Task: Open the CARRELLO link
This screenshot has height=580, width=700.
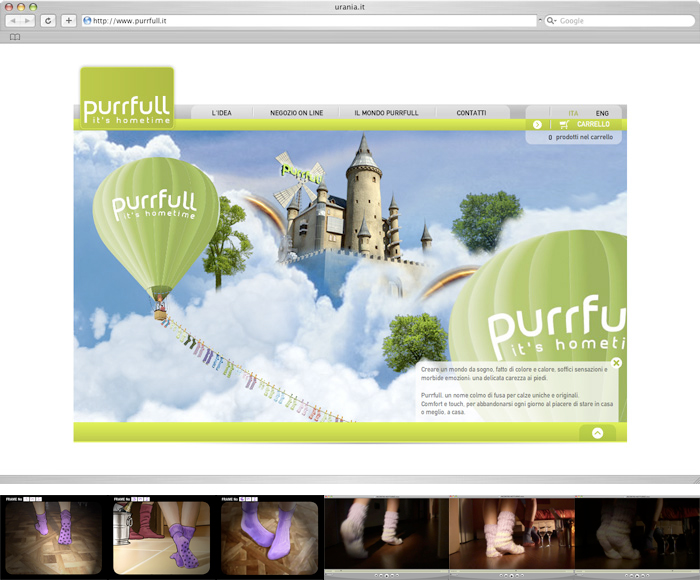Action: [593, 124]
